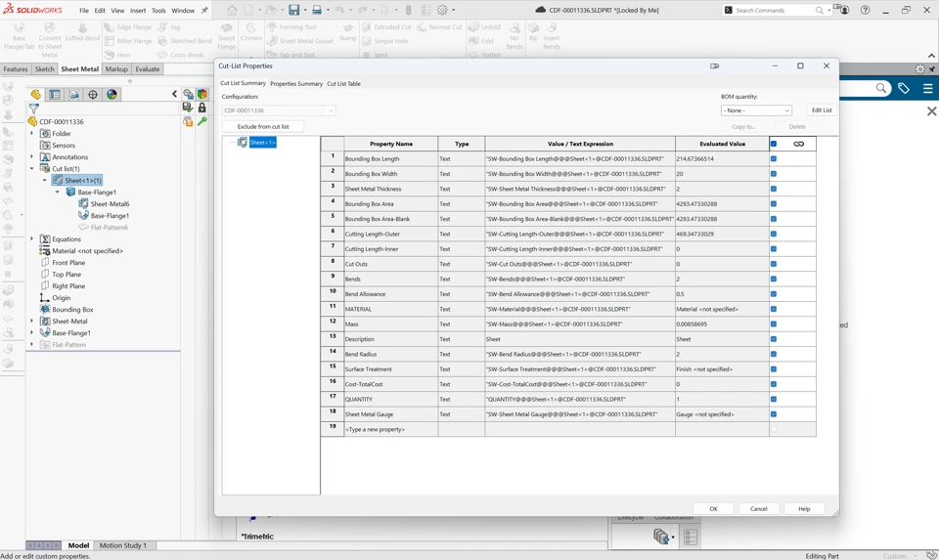Screen dimensions: 939x560
Task: Toggle link checkbox for Description row
Action: [774, 339]
